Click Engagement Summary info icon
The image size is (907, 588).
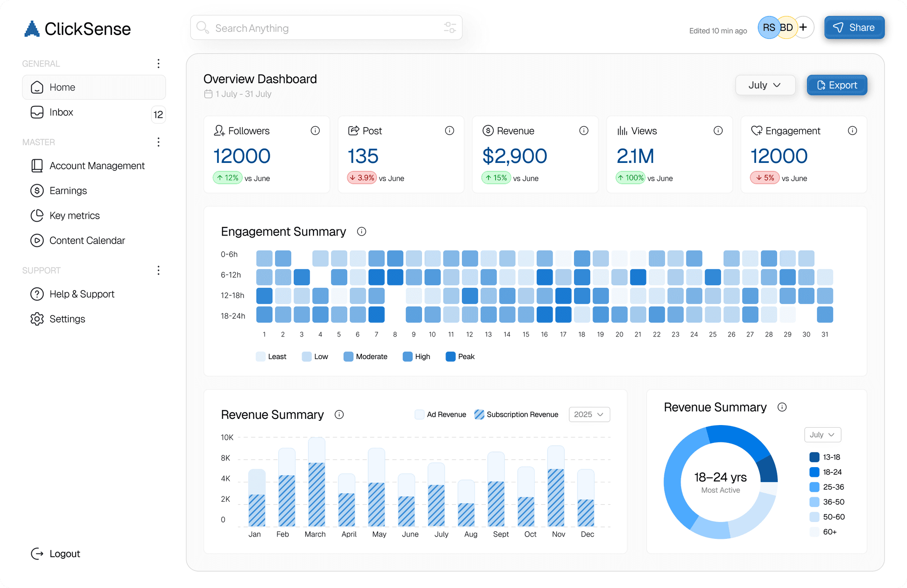(361, 232)
